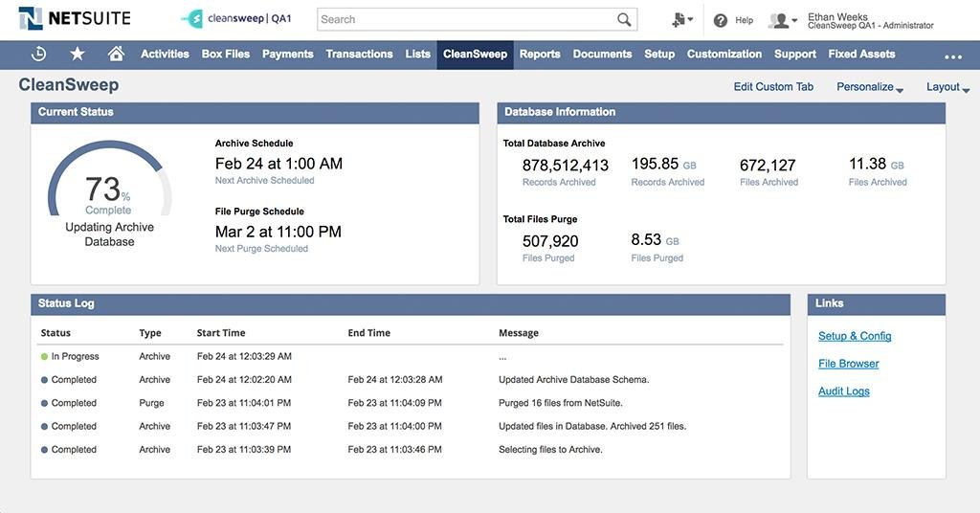This screenshot has height=513, width=980.
Task: Show more menu items via ellipsis
Action: [x=953, y=56]
